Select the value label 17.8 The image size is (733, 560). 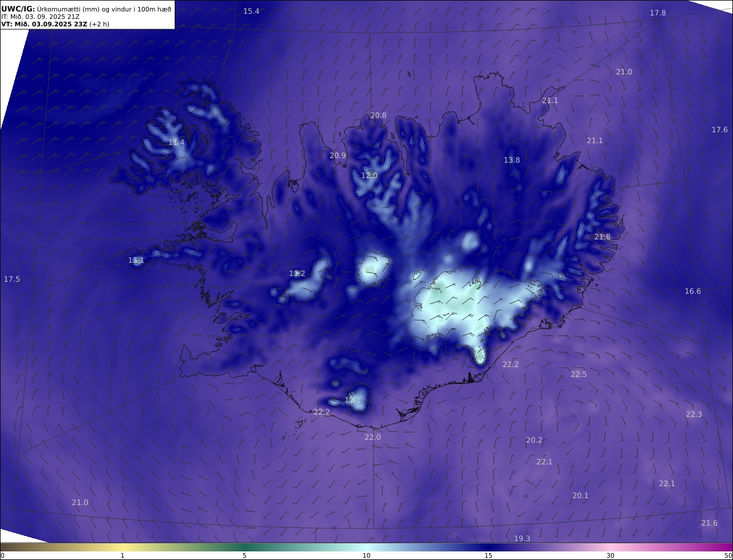point(658,13)
